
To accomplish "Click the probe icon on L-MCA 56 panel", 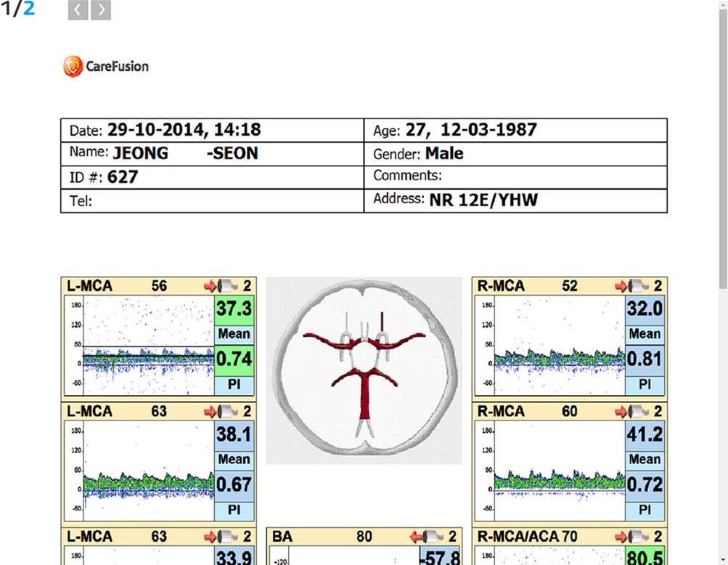I will [x=221, y=285].
